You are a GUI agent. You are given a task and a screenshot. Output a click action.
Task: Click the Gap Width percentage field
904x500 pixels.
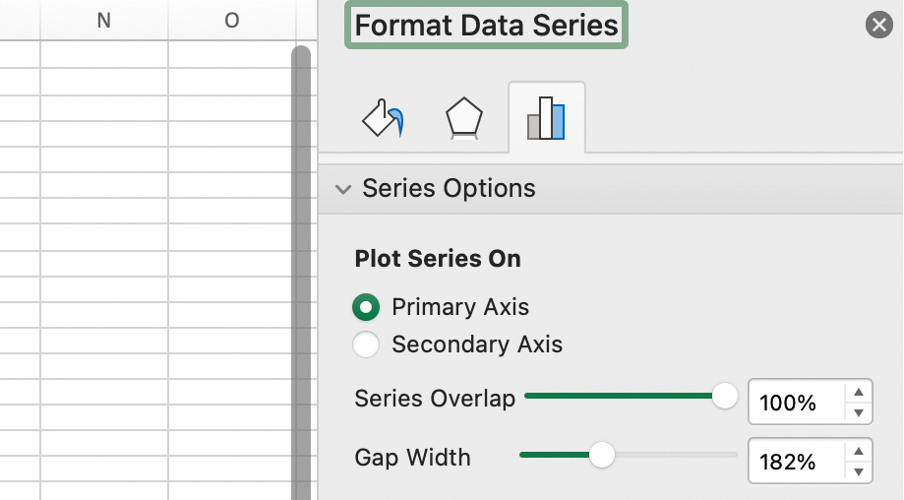[796, 461]
